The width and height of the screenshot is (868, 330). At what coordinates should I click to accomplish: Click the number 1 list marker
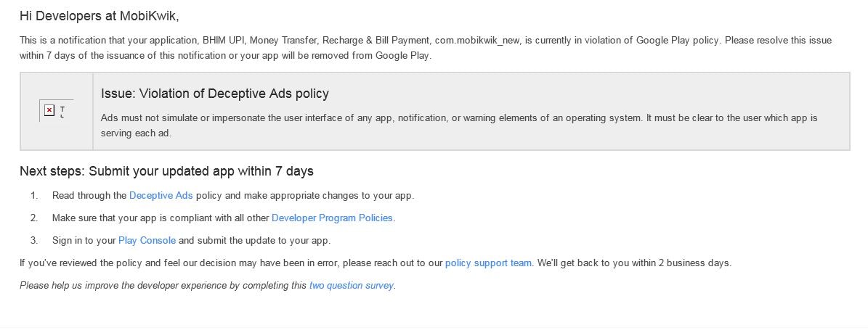(33, 196)
